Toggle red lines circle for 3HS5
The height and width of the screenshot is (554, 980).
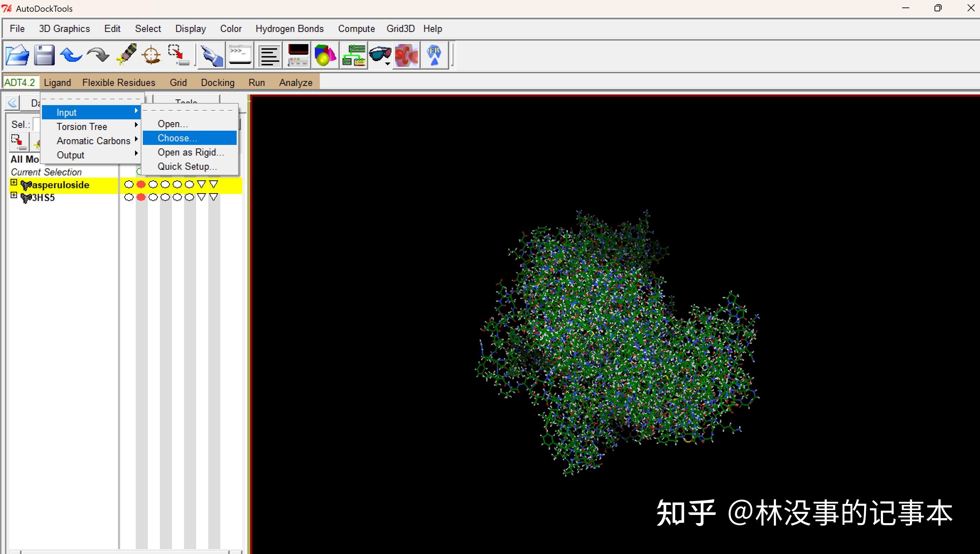[x=141, y=197]
